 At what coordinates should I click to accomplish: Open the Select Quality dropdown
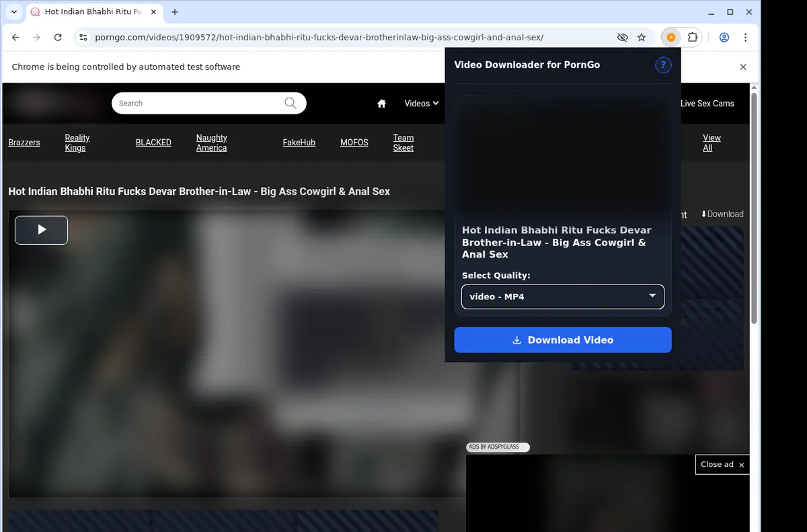[563, 297]
